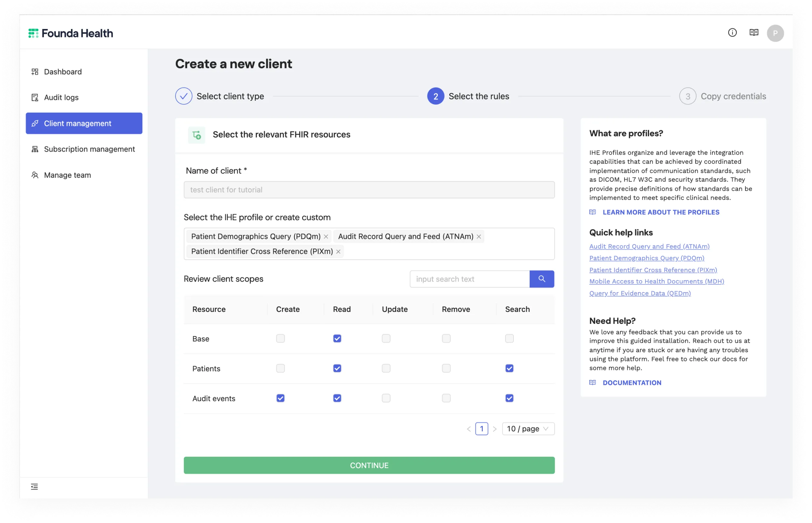
Task: Open the documentation book icon in header
Action: click(x=754, y=33)
